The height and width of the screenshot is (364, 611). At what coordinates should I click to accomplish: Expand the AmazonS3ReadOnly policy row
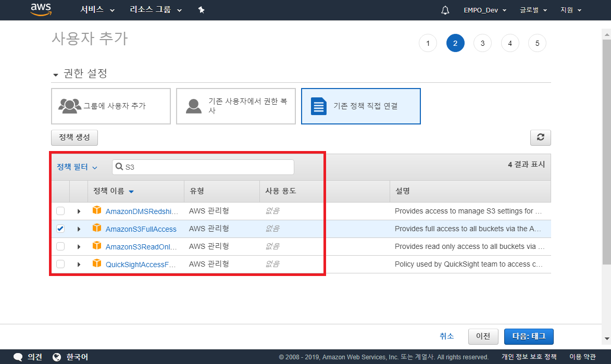(x=79, y=247)
